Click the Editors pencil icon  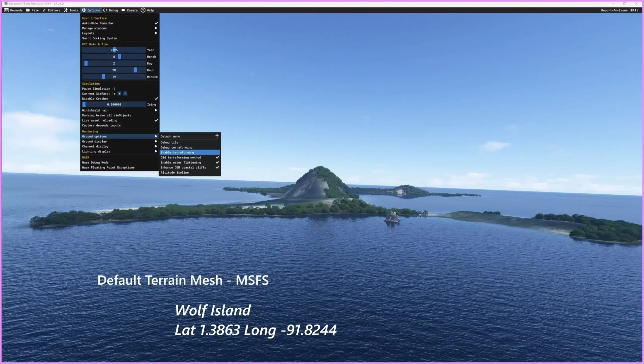44,10
